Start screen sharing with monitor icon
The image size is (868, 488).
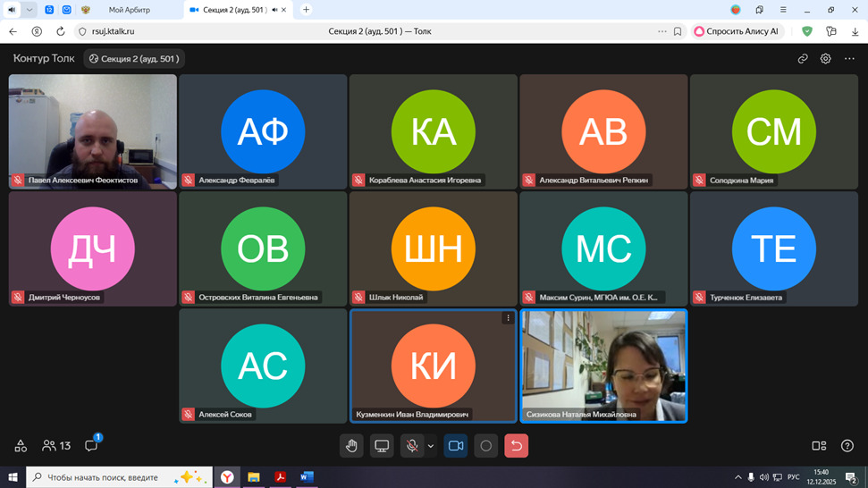(382, 446)
